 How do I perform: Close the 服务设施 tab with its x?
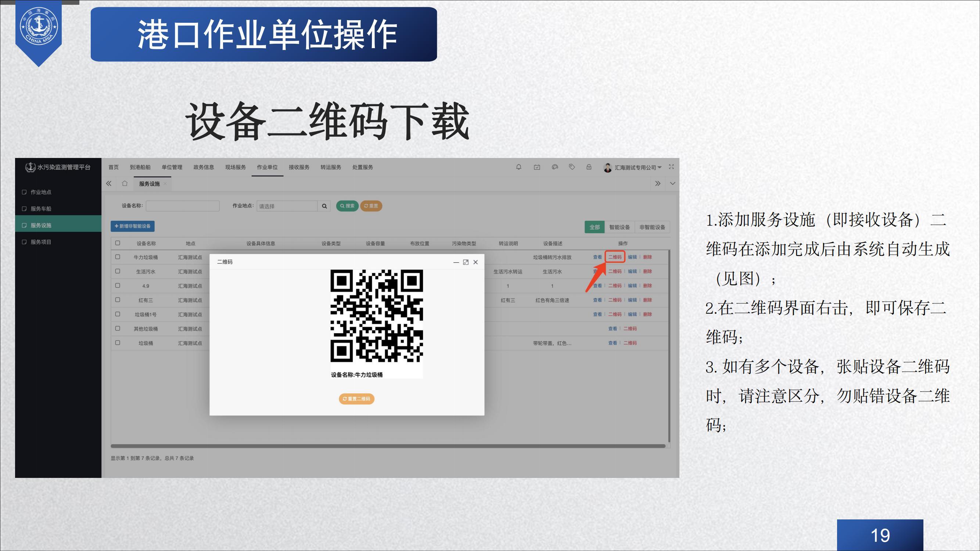click(165, 184)
